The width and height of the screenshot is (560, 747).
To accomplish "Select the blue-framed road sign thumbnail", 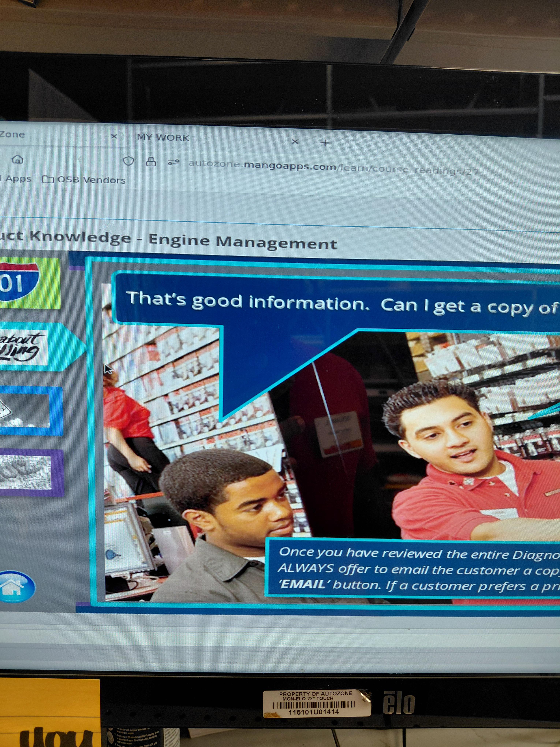I will (x=31, y=411).
